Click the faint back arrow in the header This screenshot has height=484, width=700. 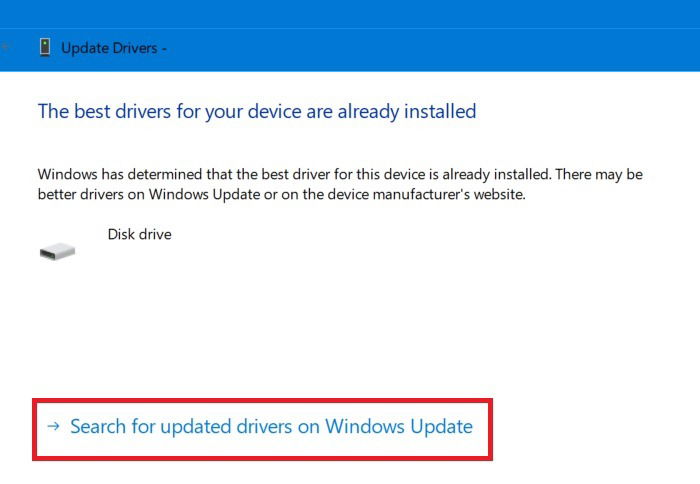[x=5, y=46]
